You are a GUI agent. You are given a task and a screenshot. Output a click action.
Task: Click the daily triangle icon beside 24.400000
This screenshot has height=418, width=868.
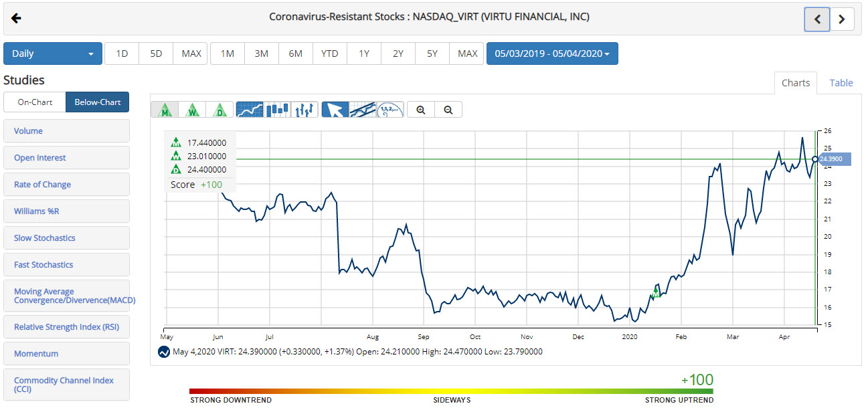[x=176, y=169]
